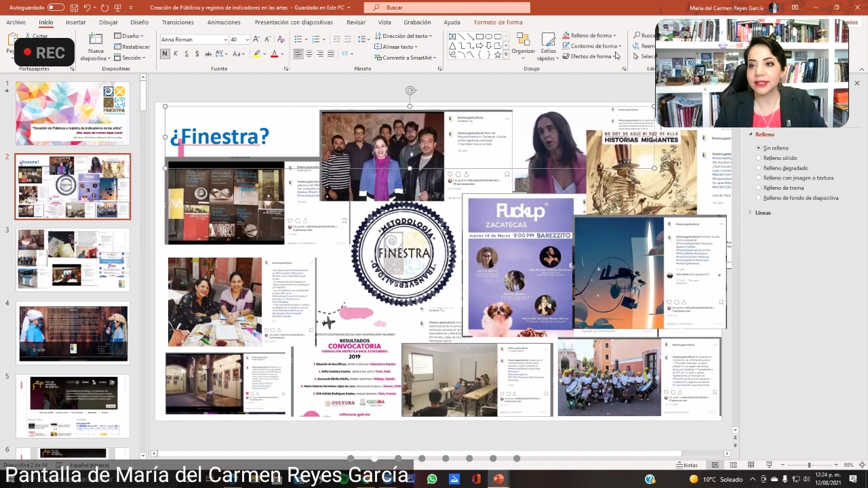Switch to Formato de forma tab
868x488 pixels.
498,22
